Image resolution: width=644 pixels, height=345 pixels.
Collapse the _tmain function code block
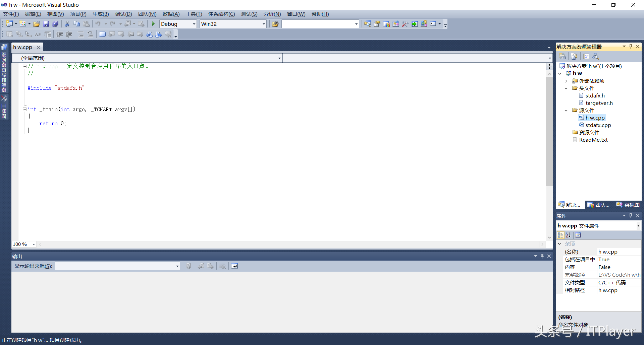point(24,109)
